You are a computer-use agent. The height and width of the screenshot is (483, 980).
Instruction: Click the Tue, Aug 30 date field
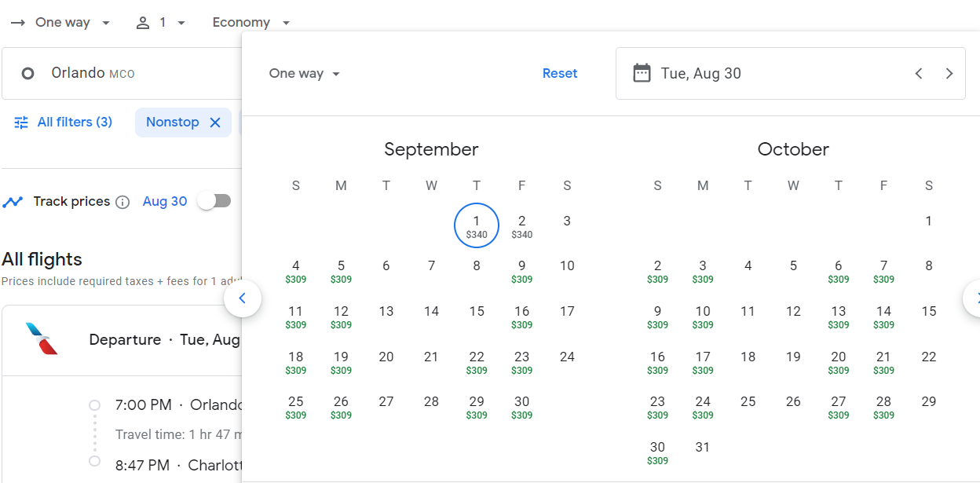[791, 74]
